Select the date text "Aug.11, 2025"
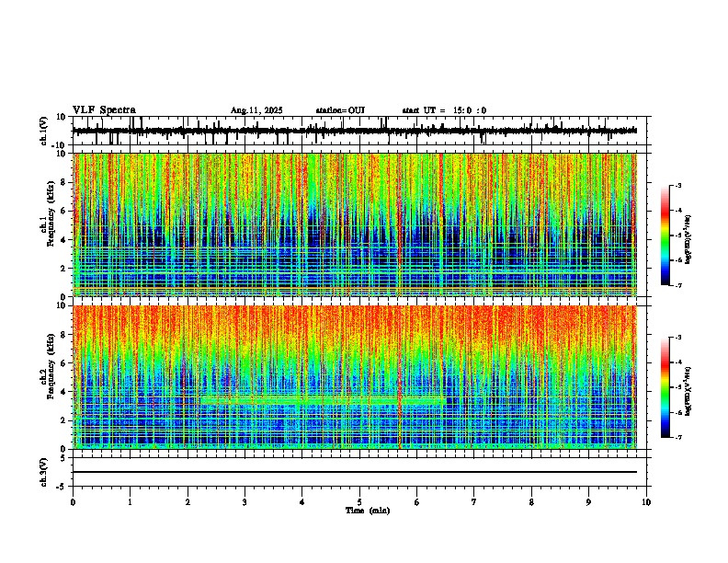Screen dimensions: 728x563 click(x=256, y=110)
